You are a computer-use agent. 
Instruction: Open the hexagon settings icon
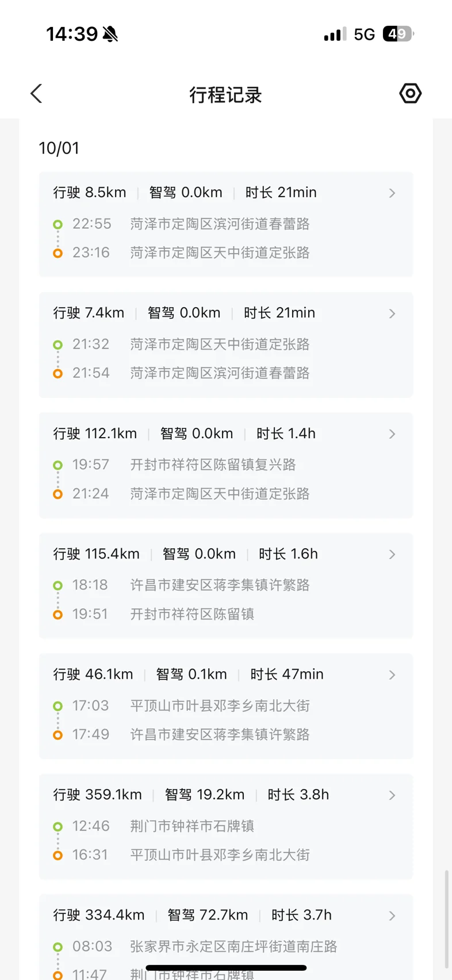point(410,93)
